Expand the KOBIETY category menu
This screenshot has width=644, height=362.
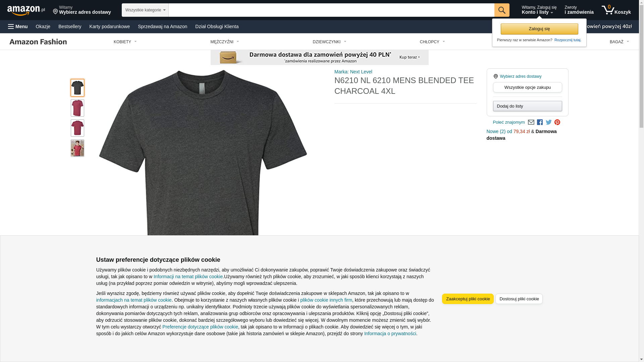click(125, 42)
